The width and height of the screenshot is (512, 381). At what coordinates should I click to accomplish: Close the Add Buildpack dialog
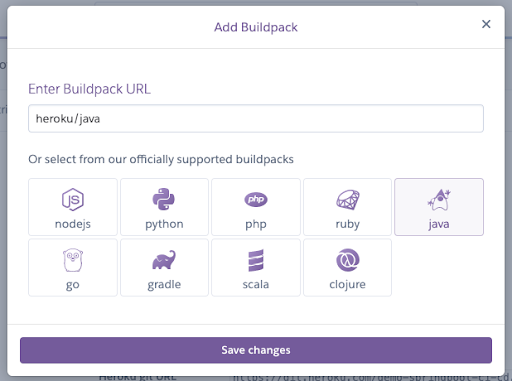point(486,24)
